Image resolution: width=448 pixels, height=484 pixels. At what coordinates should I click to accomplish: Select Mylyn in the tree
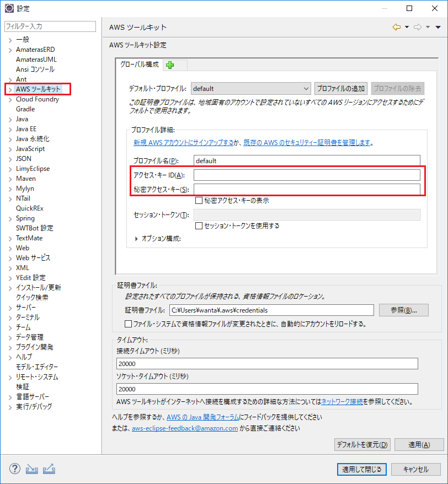(x=25, y=189)
